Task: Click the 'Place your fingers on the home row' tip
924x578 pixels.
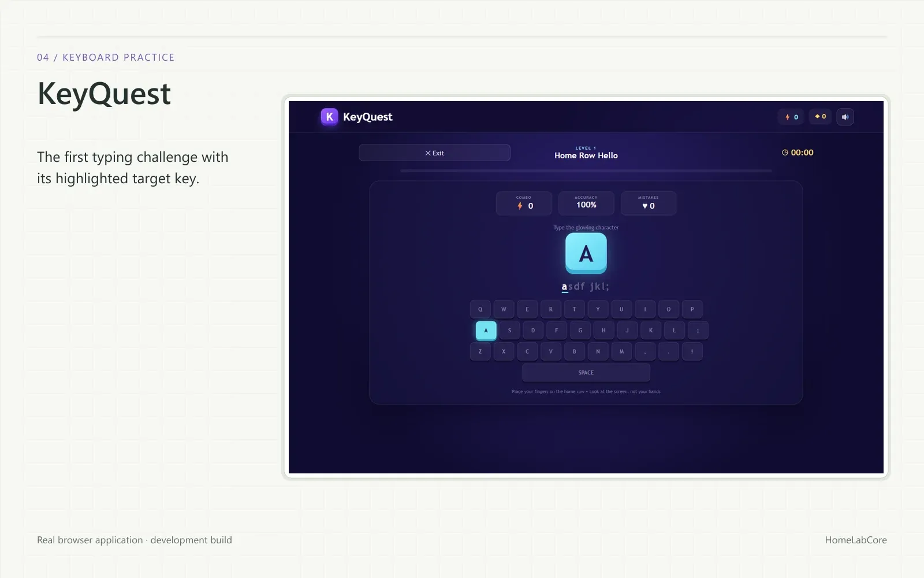Action: click(x=586, y=392)
